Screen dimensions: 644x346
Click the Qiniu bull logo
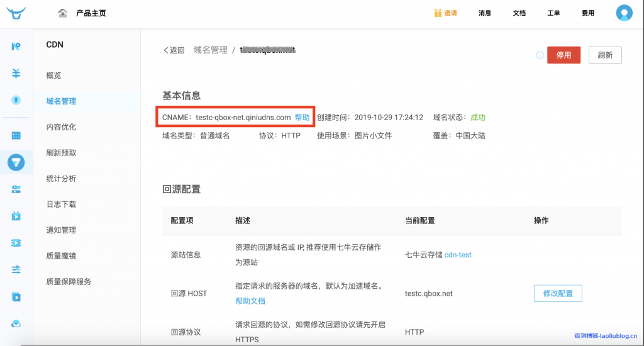coord(16,13)
